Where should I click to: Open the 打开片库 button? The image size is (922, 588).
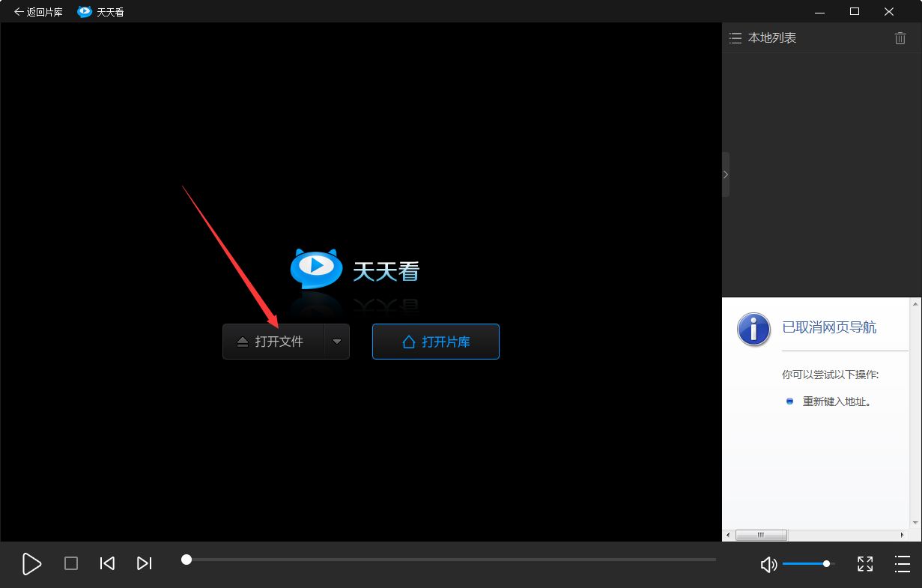[436, 342]
